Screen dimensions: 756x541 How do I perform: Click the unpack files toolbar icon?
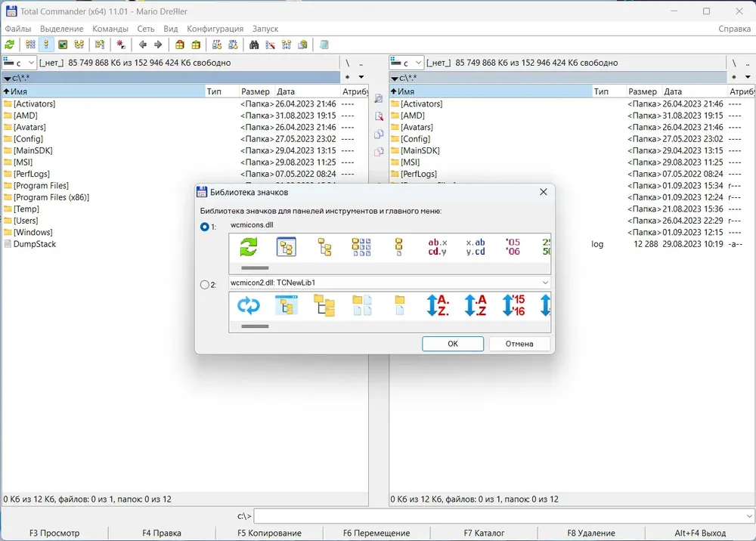196,45
